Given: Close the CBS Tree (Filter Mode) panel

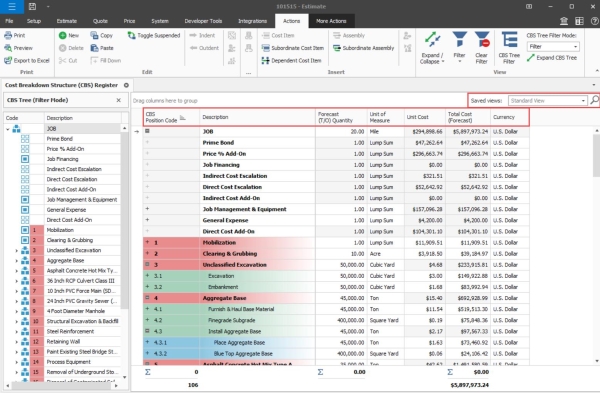Looking at the screenshot, I should coord(119,100).
